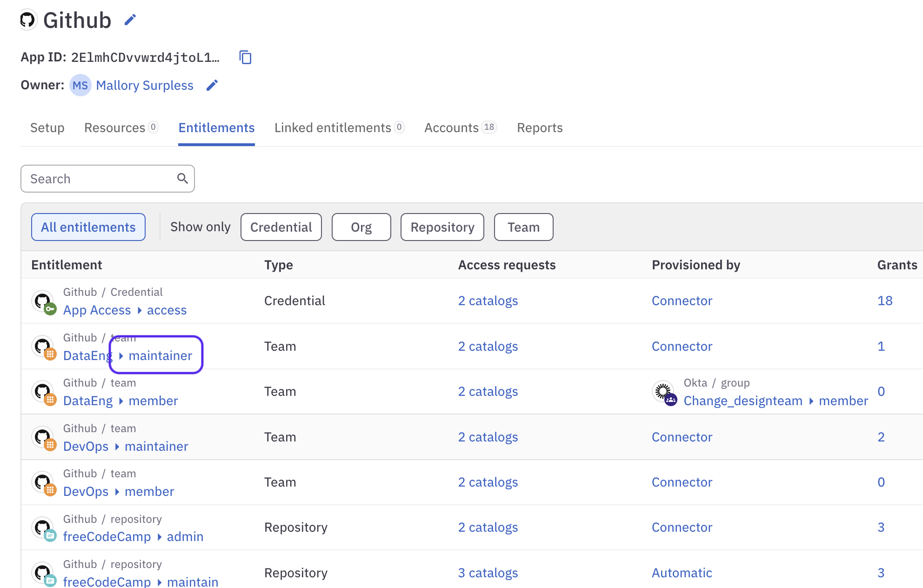Click the Okta group avatar icon for Change_designteam
The width and height of the screenshot is (923, 588).
click(664, 392)
